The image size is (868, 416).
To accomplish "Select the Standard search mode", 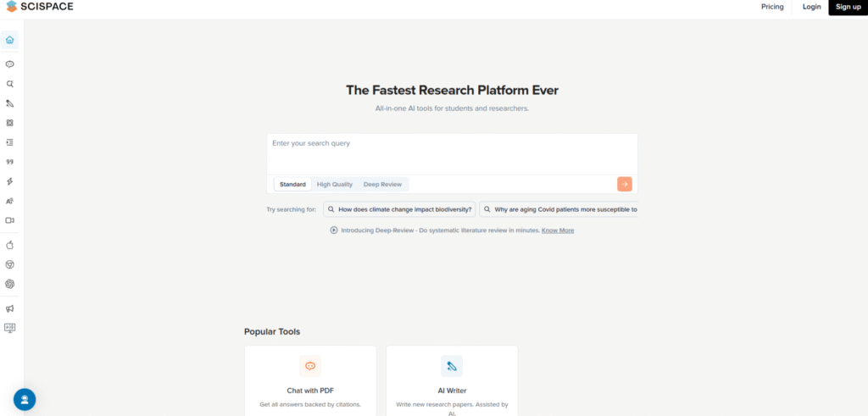I will coord(292,184).
